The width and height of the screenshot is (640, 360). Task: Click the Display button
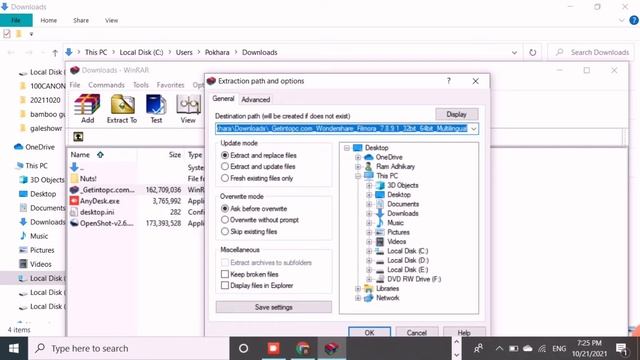pyautogui.click(x=456, y=114)
